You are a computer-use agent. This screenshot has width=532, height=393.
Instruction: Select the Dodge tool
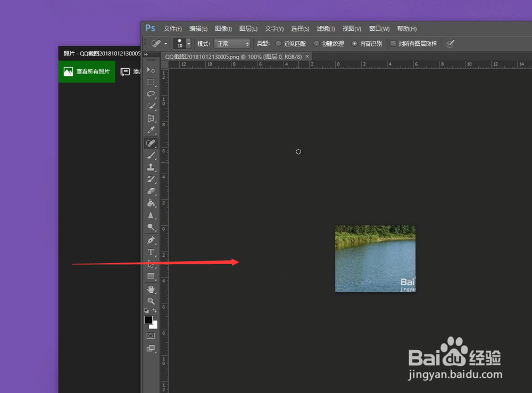pyautogui.click(x=151, y=227)
